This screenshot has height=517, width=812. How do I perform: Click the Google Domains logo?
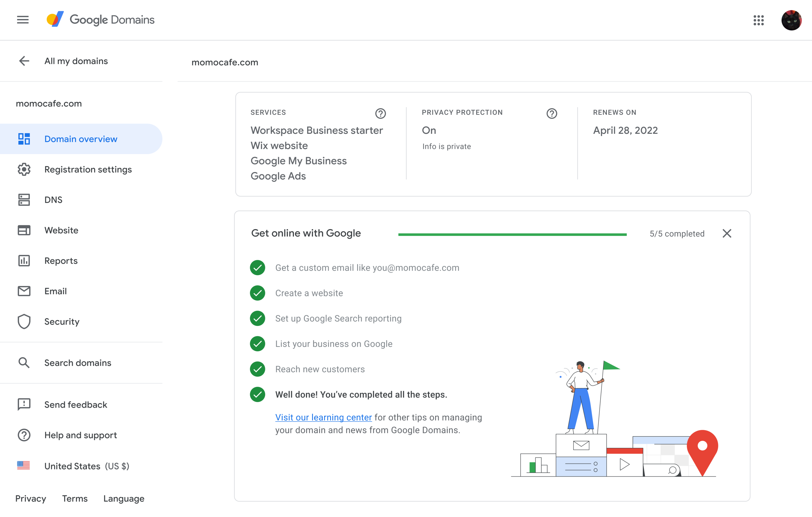tap(100, 19)
